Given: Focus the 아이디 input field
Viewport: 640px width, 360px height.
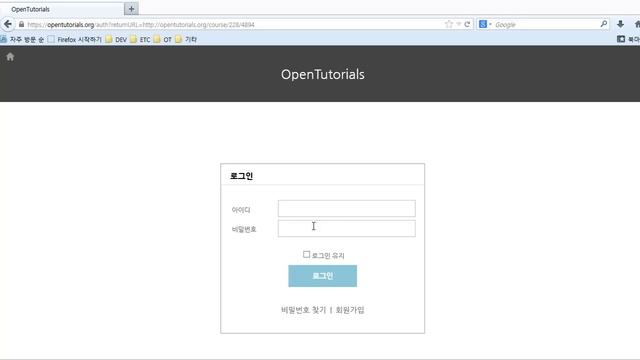Looking at the screenshot, I should coord(347,208).
